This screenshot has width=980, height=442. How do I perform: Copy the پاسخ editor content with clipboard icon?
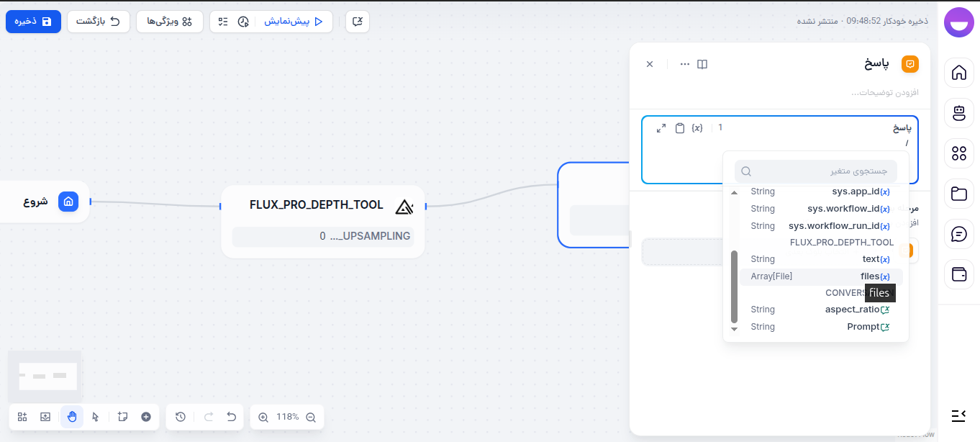click(680, 127)
